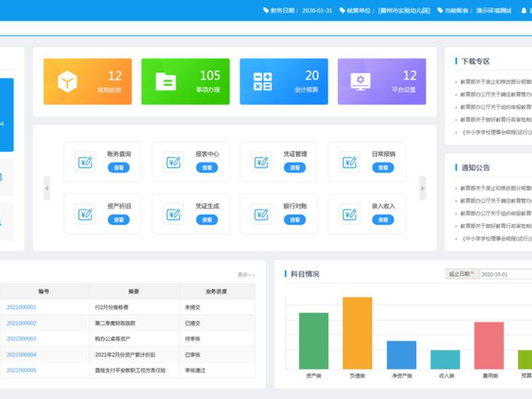This screenshot has height=399, width=532.
Task: Click the 购办公桌等资产 summary cell
Action: pyautogui.click(x=134, y=338)
